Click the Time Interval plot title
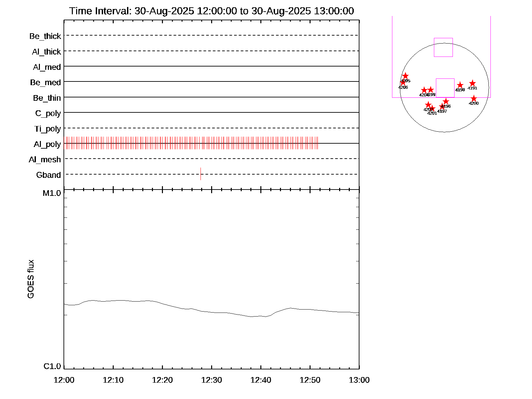532x399 pixels. point(211,11)
